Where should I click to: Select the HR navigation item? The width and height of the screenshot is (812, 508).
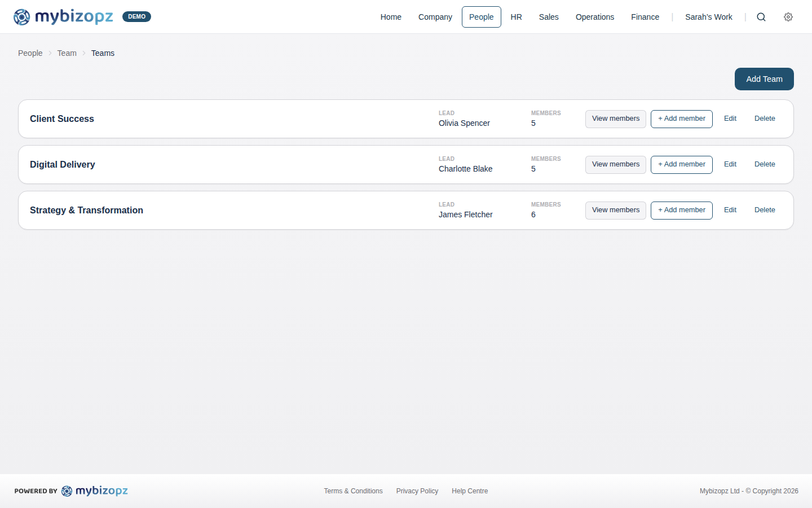tap(516, 17)
